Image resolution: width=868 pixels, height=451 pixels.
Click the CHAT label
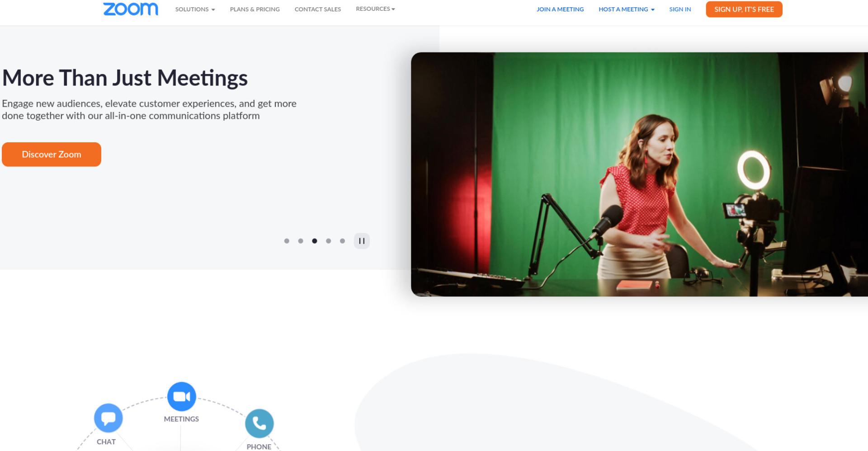(106, 442)
